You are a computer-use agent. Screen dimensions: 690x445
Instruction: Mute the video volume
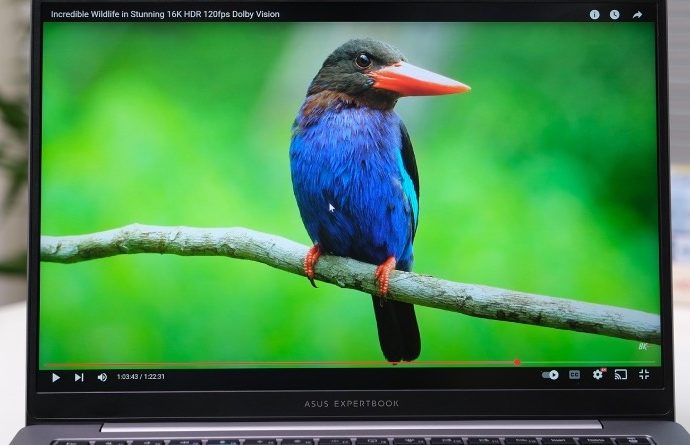point(102,377)
